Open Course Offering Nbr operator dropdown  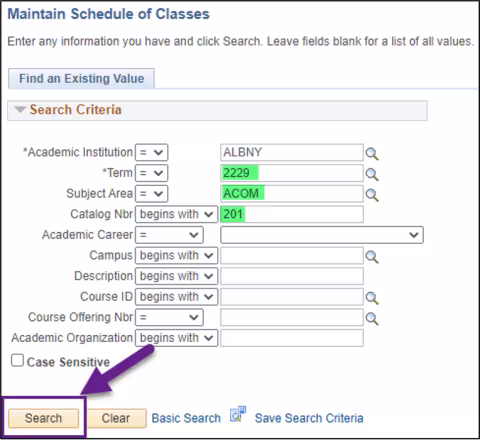click(x=169, y=317)
